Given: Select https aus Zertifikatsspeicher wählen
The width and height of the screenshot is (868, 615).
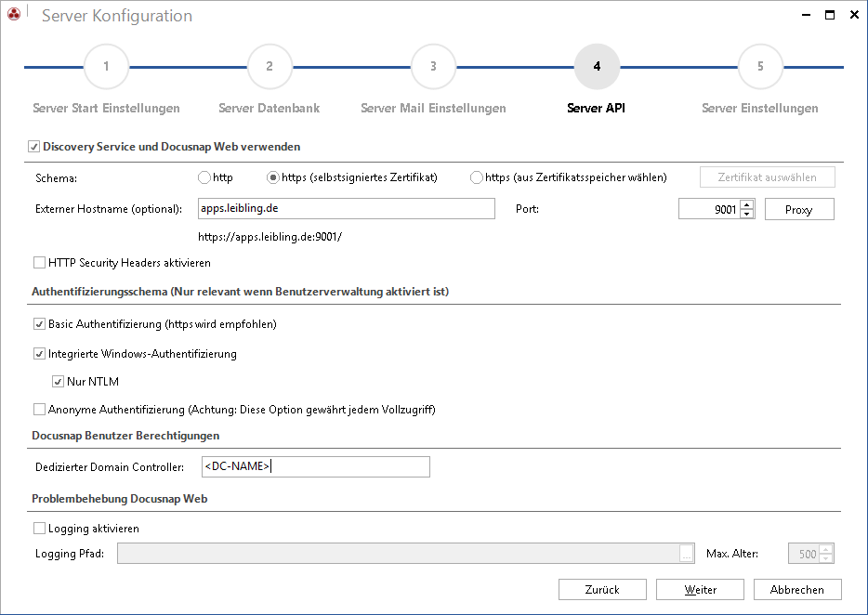Looking at the screenshot, I should pos(476,177).
